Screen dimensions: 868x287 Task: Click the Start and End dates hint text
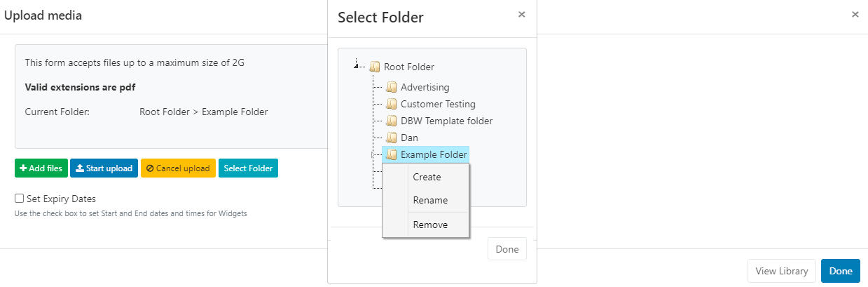pos(130,213)
